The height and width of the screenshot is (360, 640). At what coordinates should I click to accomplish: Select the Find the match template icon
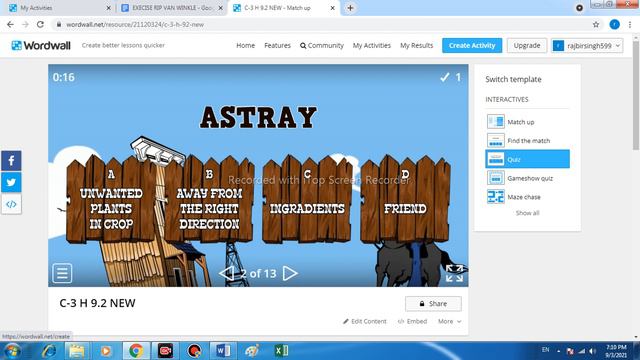coord(496,140)
